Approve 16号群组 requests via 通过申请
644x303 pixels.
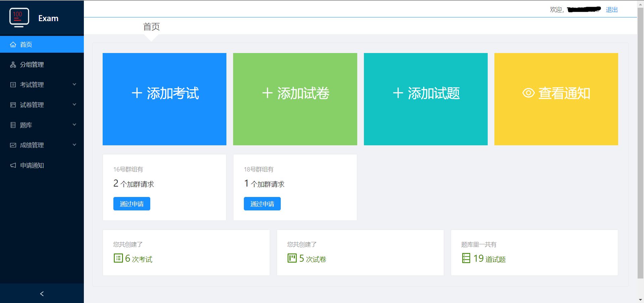(x=132, y=204)
